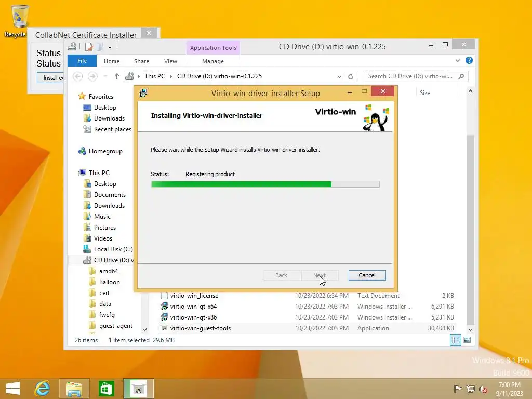The image size is (532, 399).
Task: Switch to the Share ribbon tab
Action: [141, 61]
